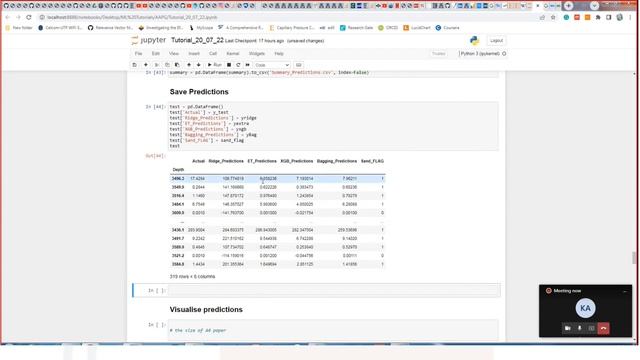Open the MyScope bookmark
This screenshot has width=640, height=360.
pos(201,28)
